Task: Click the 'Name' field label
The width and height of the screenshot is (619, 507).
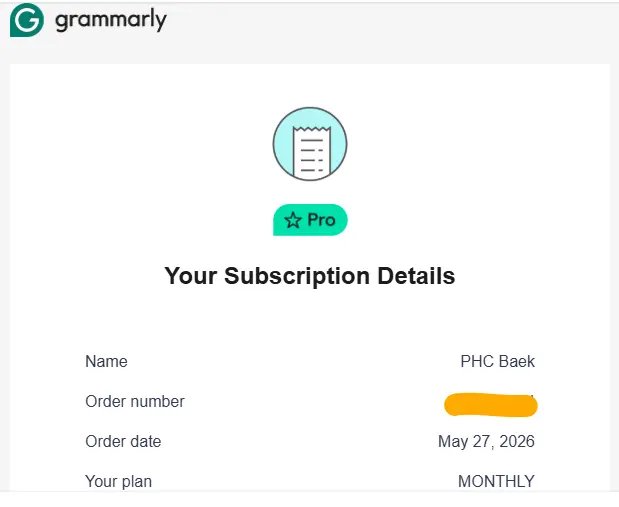Action: (x=106, y=361)
